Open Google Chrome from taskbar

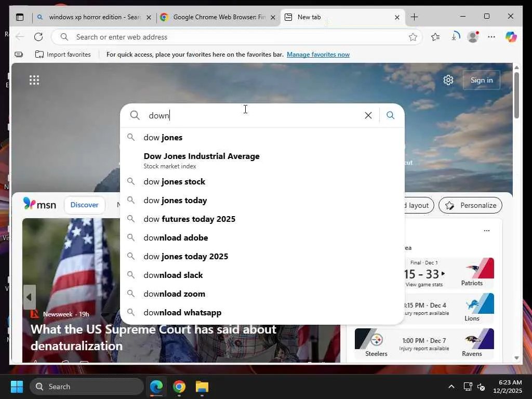(x=179, y=387)
